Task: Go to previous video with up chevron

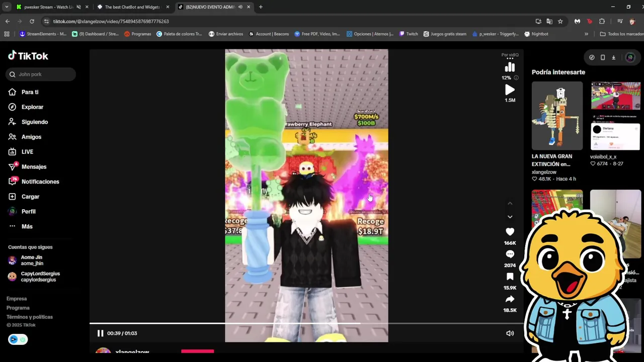Action: pyautogui.click(x=510, y=204)
